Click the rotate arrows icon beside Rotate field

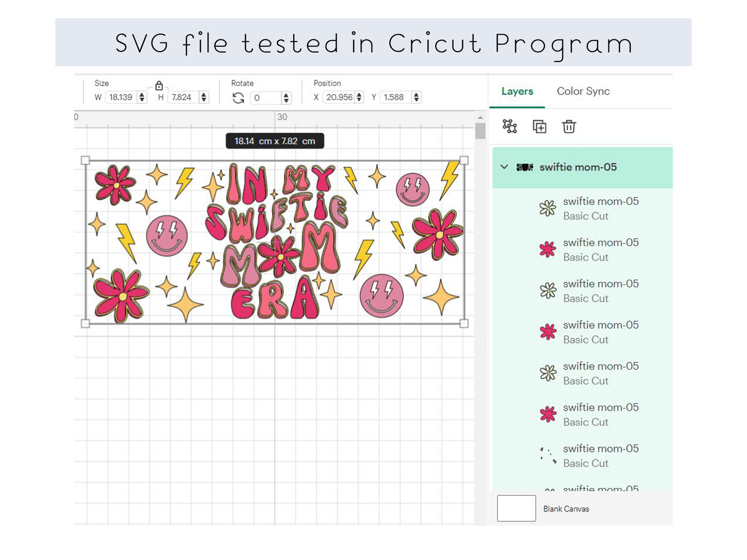coord(238,98)
